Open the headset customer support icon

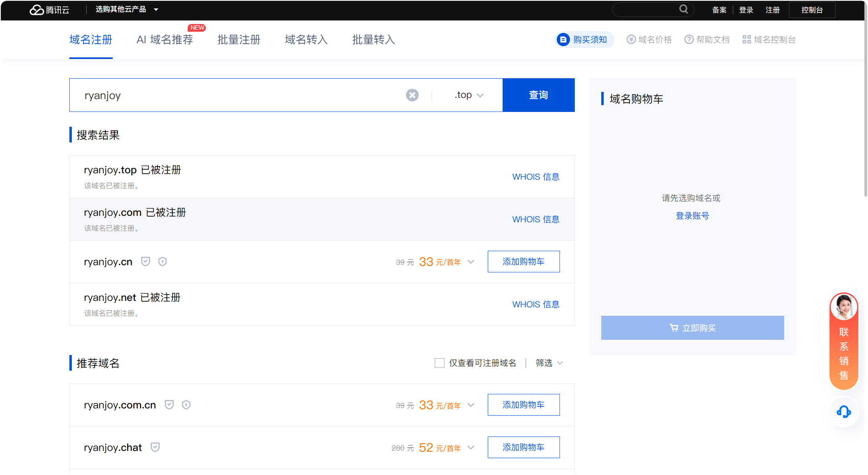pos(844,412)
